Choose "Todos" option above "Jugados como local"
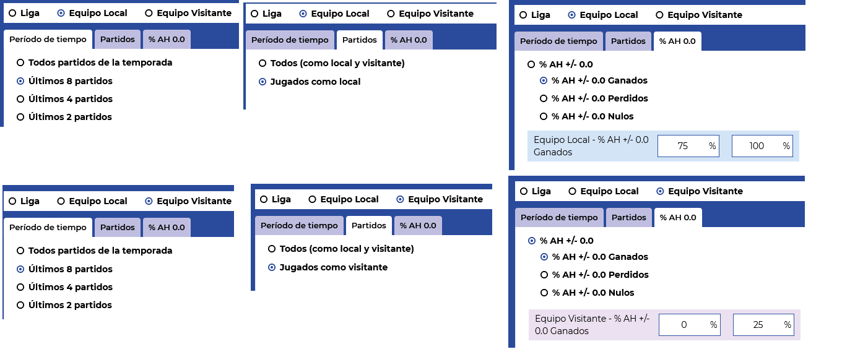 [331, 63]
